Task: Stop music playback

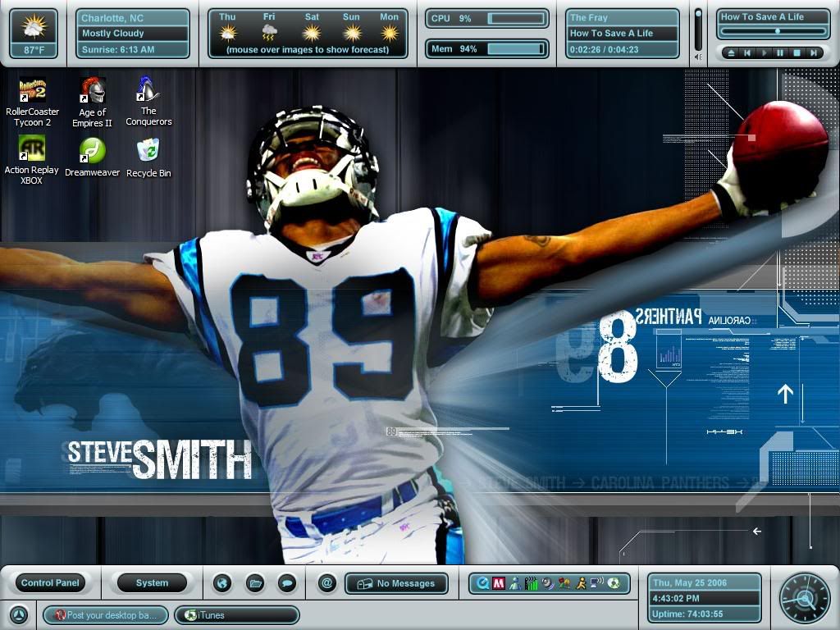Action: tap(796, 52)
